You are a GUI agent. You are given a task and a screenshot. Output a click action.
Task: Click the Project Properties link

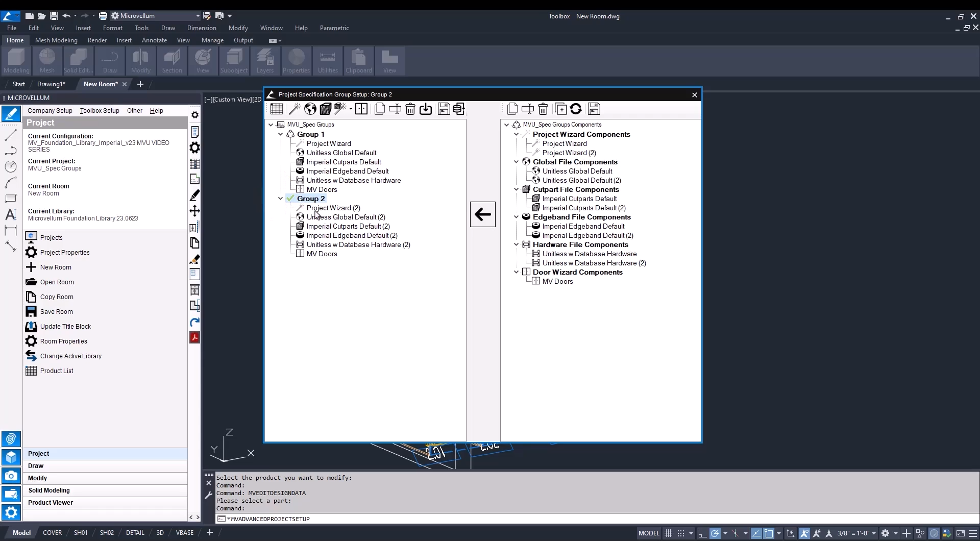(x=65, y=253)
